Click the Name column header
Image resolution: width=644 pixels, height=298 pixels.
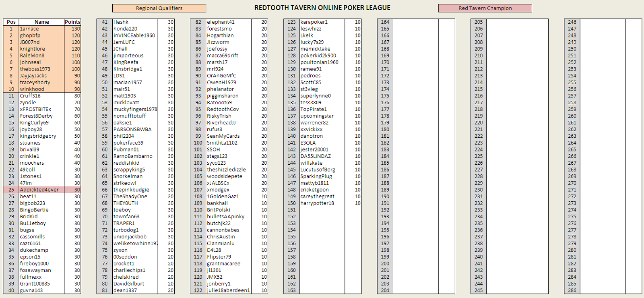click(x=41, y=22)
